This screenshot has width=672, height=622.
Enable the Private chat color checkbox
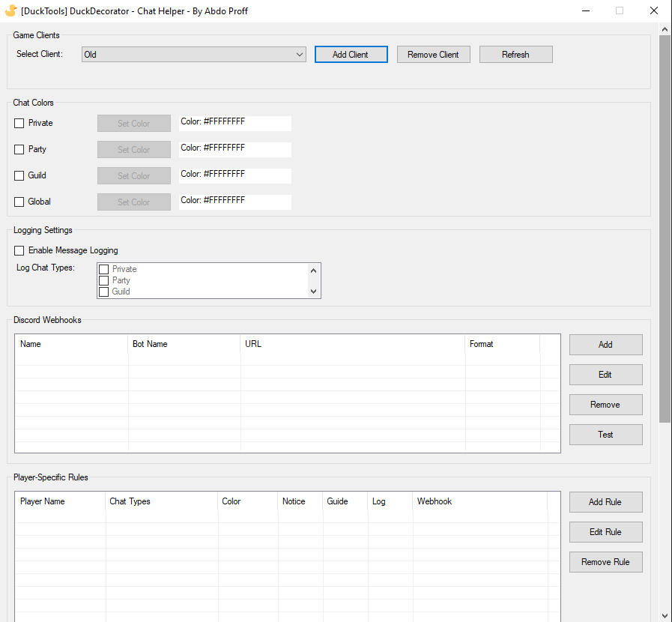click(19, 123)
